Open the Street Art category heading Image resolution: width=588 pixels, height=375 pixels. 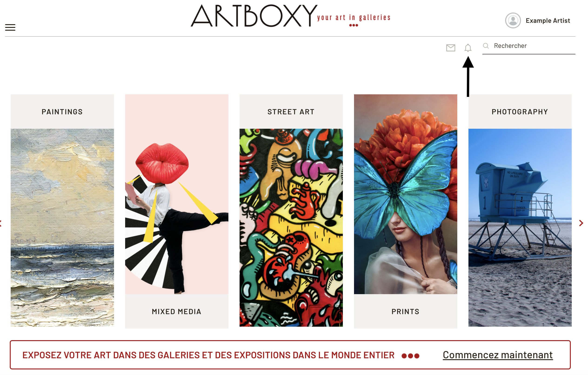pos(291,112)
